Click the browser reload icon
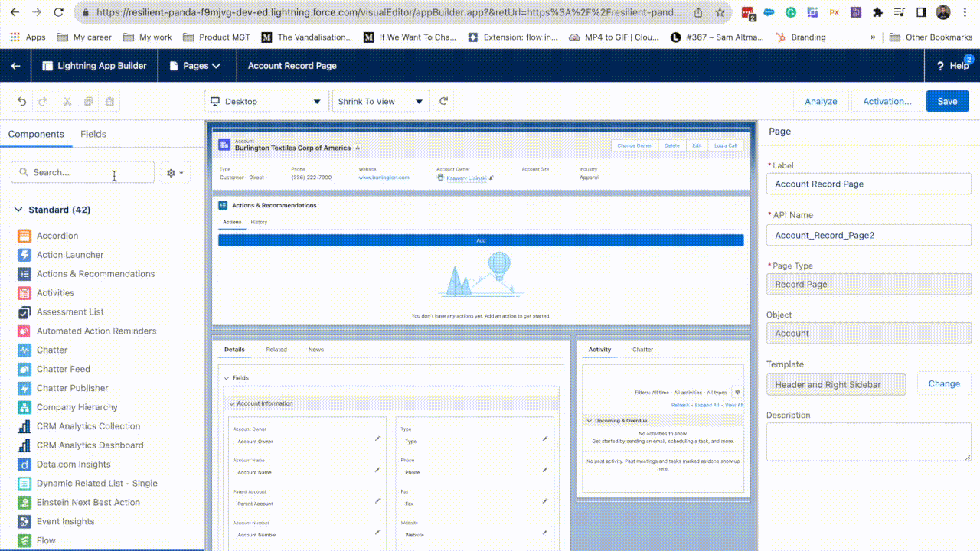 (x=59, y=11)
